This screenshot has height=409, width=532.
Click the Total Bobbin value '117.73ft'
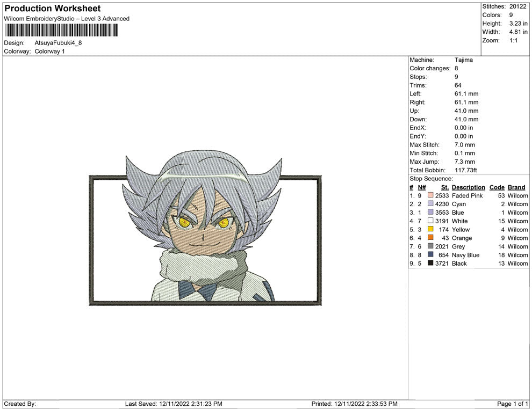pos(466,170)
